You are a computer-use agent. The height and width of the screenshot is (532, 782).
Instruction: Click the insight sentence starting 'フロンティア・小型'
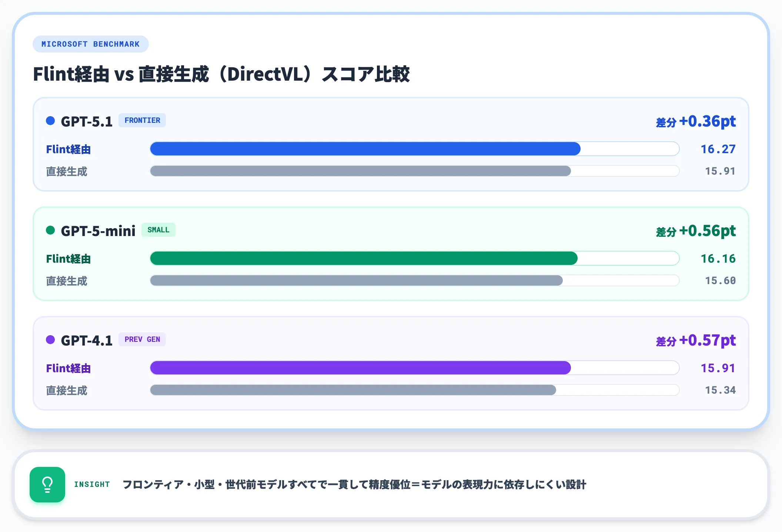pyautogui.click(x=354, y=485)
